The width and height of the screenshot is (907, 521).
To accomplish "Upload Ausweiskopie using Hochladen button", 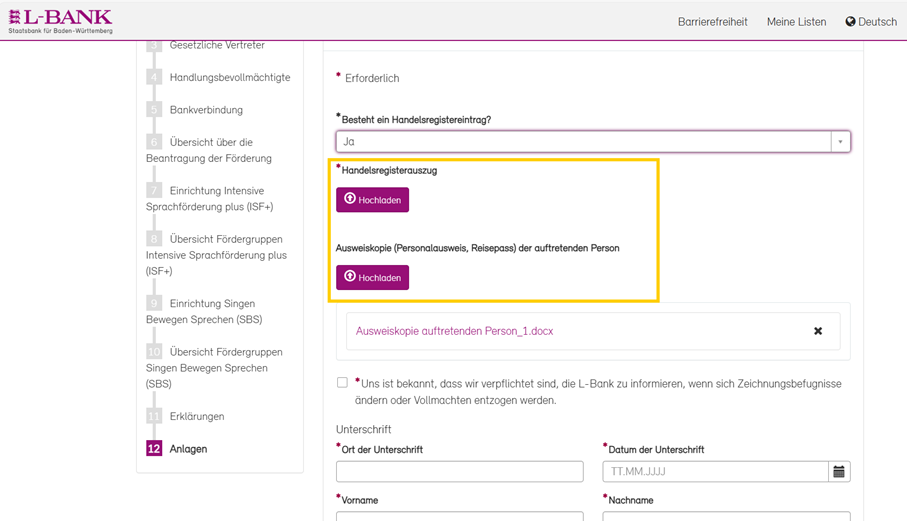I will [372, 277].
